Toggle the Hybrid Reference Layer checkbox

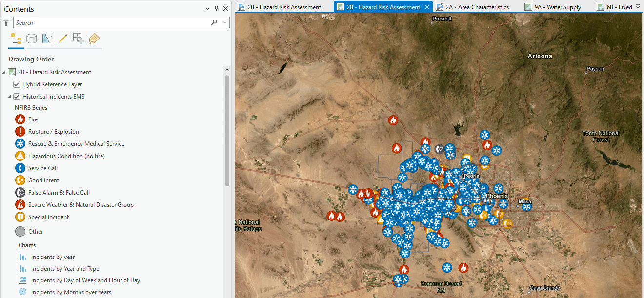16,84
